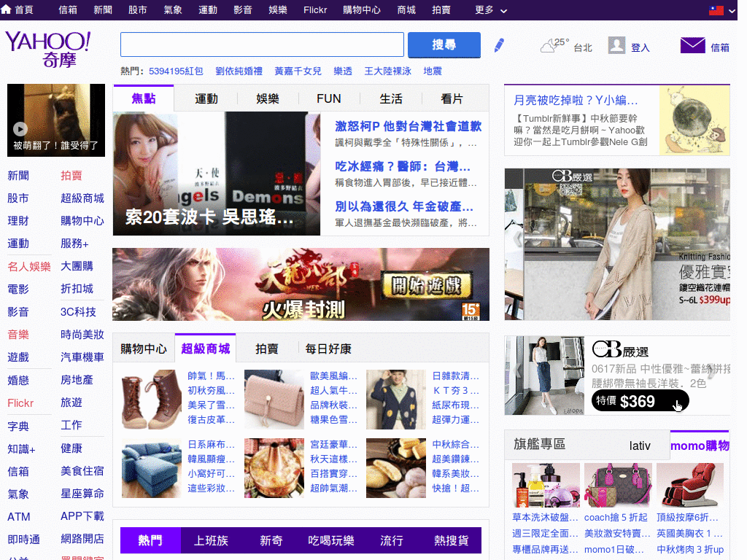Image resolution: width=747 pixels, height=560 pixels.
Task: Switch to the 娛樂 news tab
Action: (x=268, y=98)
